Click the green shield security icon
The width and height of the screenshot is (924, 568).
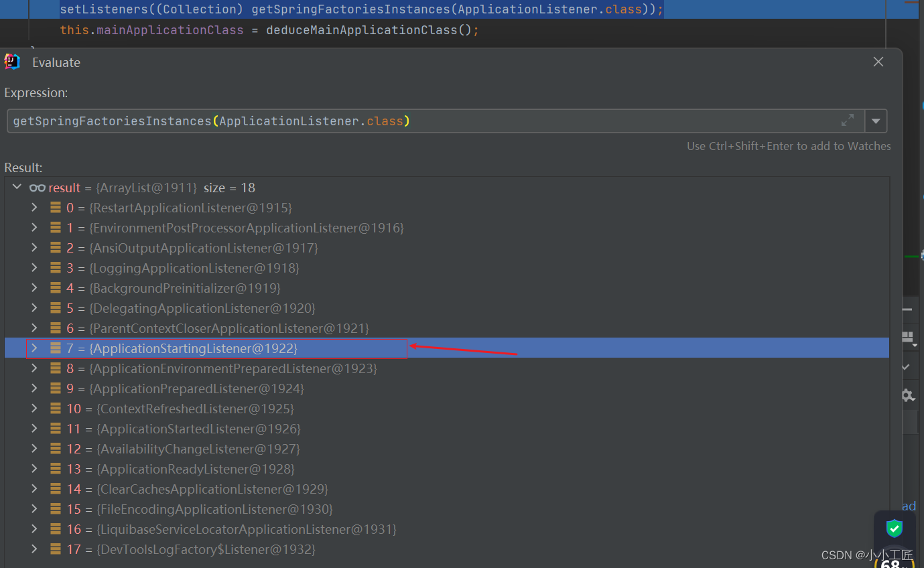pos(894,529)
